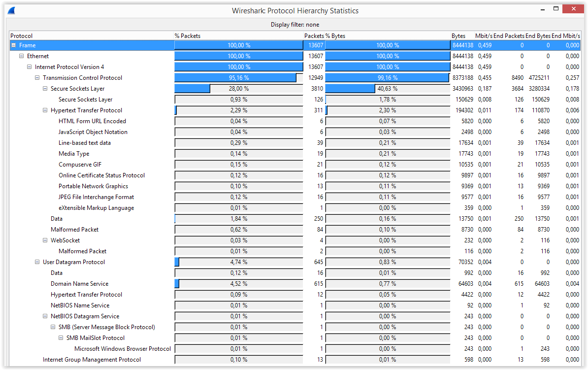Select the Compuserve GIF row
The width and height of the screenshot is (588, 370).
(295, 165)
